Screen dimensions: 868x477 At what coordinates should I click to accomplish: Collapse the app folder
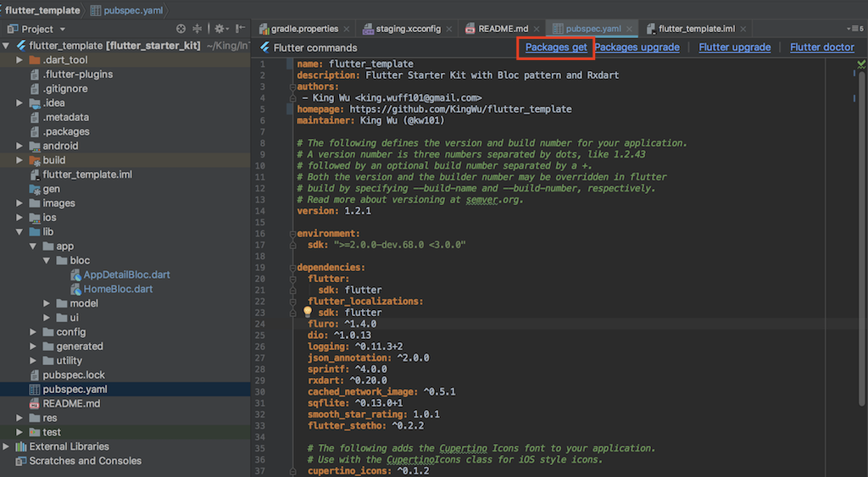coord(33,247)
